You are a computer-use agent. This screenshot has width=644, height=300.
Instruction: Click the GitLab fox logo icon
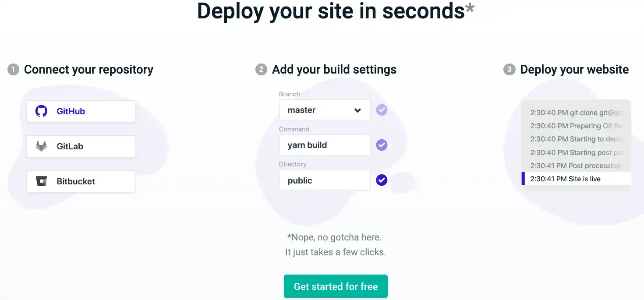(x=41, y=146)
